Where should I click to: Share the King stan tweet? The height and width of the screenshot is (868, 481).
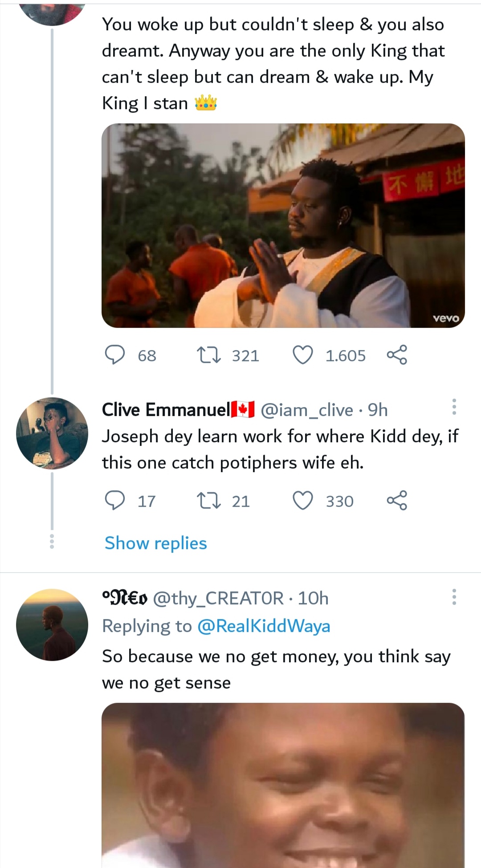396,355
